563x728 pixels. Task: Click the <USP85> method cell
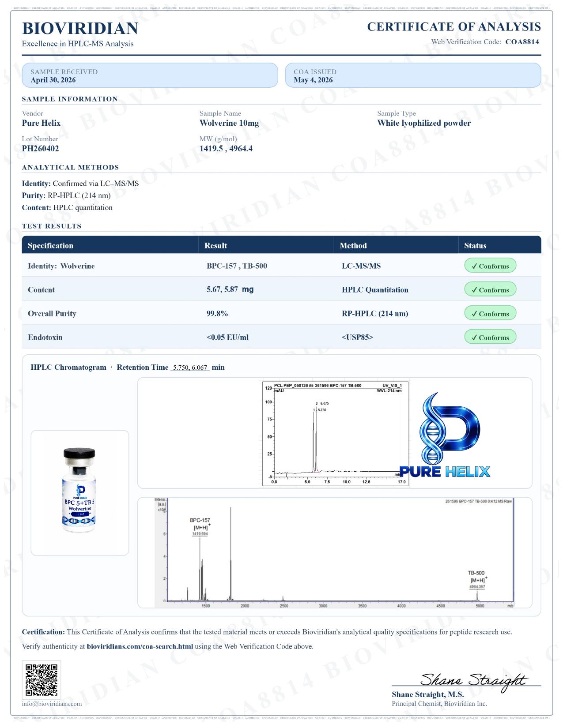coord(357,338)
